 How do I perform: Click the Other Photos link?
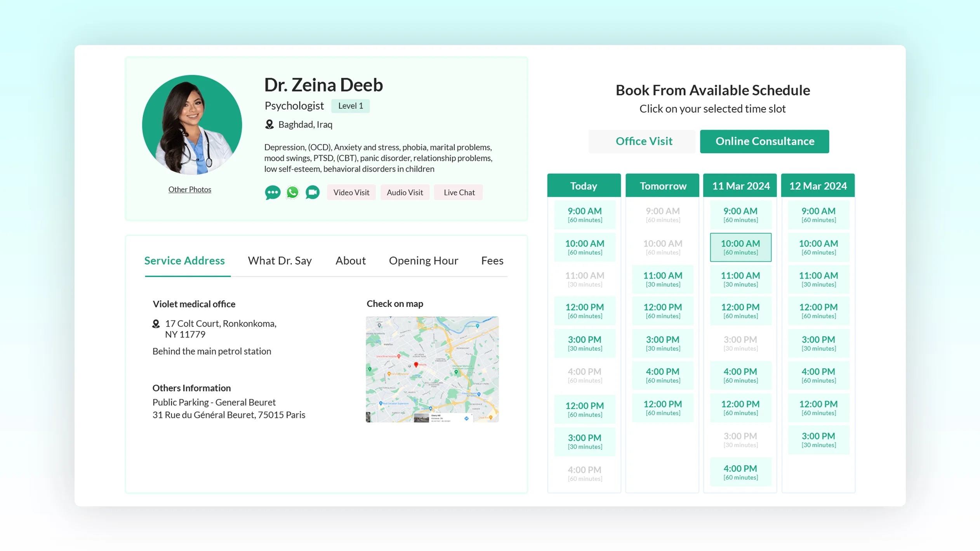190,189
